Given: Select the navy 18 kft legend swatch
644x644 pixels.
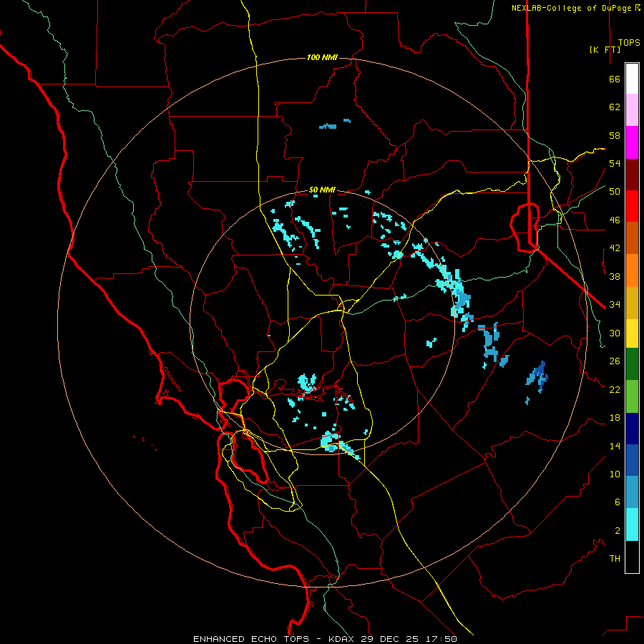Looking at the screenshot, I should coord(632,429).
